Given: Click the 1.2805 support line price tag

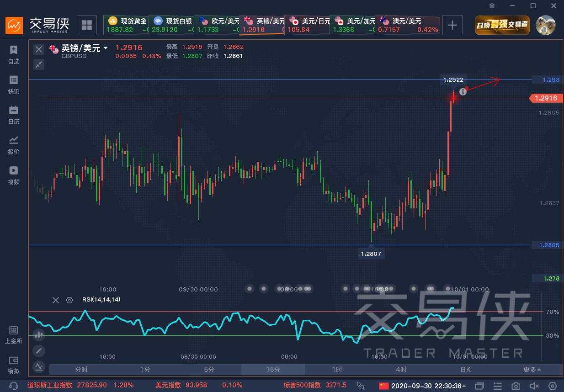Looking at the screenshot, I should point(548,245).
